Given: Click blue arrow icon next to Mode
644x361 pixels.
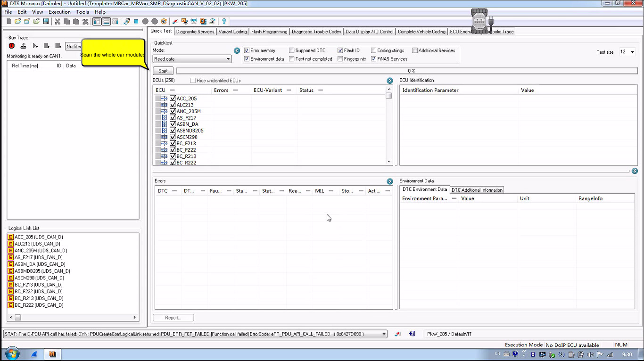Looking at the screenshot, I should click(237, 50).
